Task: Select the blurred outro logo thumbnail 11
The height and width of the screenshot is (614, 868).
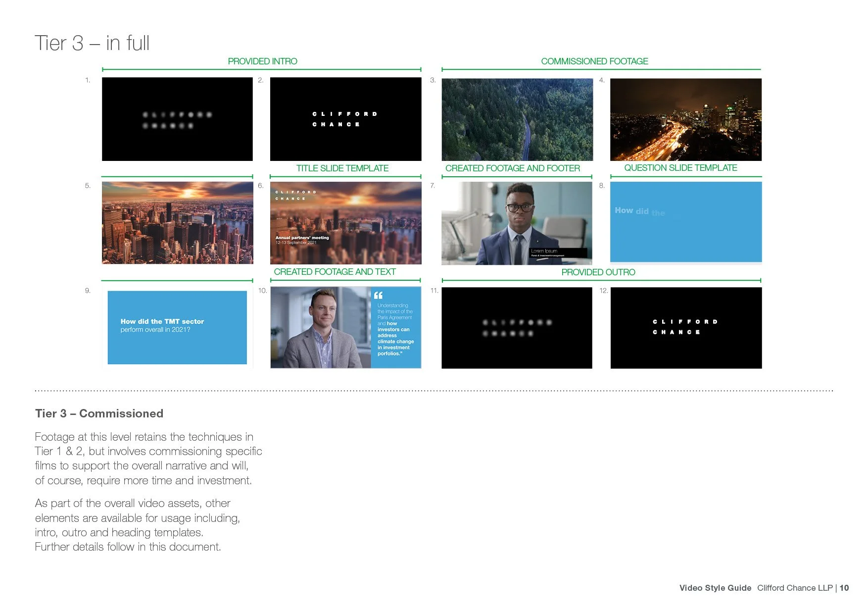Action: pos(517,328)
